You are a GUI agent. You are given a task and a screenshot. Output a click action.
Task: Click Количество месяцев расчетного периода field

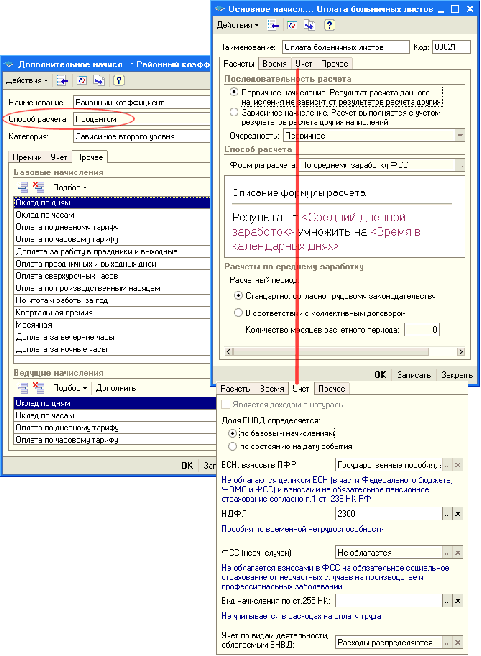coord(422,330)
